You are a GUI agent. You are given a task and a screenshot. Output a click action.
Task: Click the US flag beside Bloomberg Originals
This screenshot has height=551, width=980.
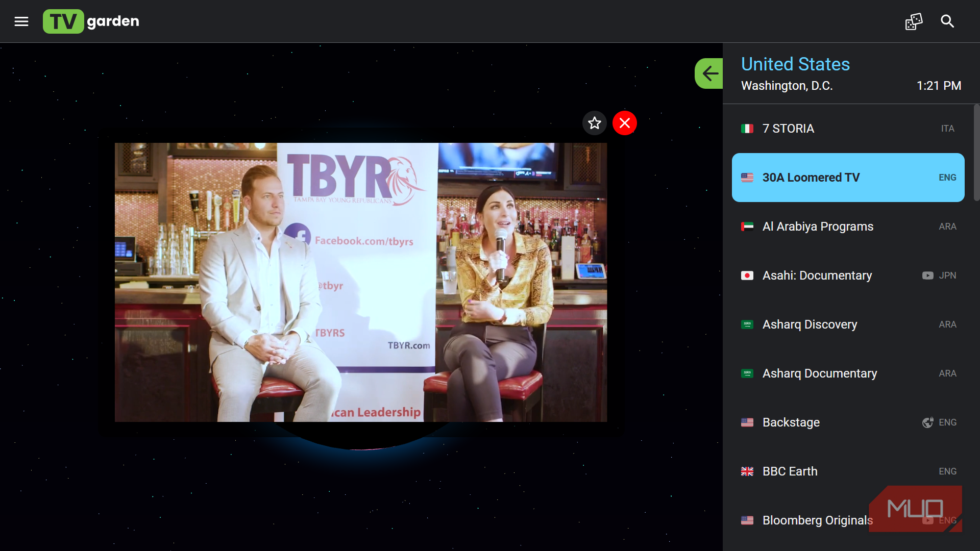(747, 520)
